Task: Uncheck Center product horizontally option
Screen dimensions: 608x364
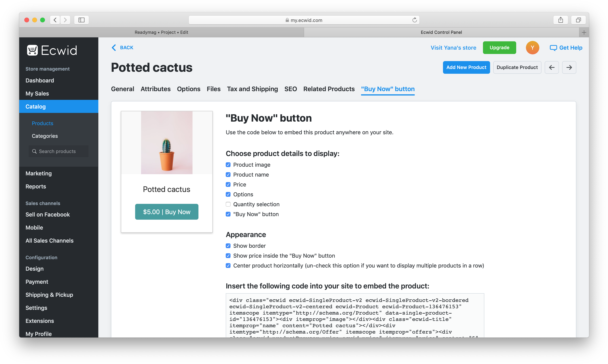Action: (228, 266)
